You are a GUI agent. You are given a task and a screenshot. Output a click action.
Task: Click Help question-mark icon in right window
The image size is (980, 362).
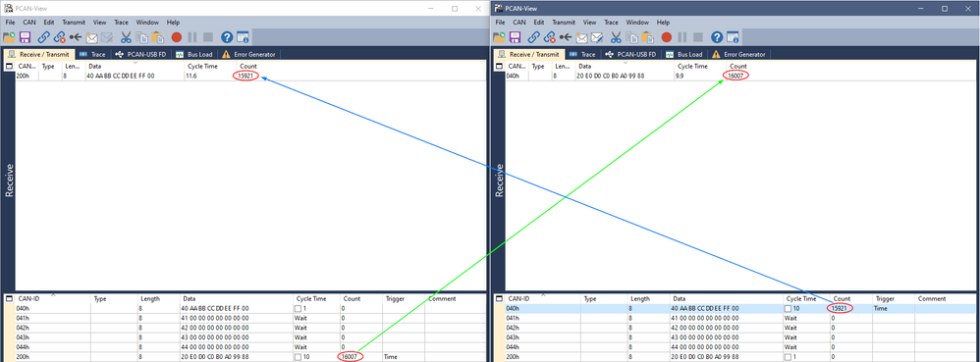coord(717,37)
